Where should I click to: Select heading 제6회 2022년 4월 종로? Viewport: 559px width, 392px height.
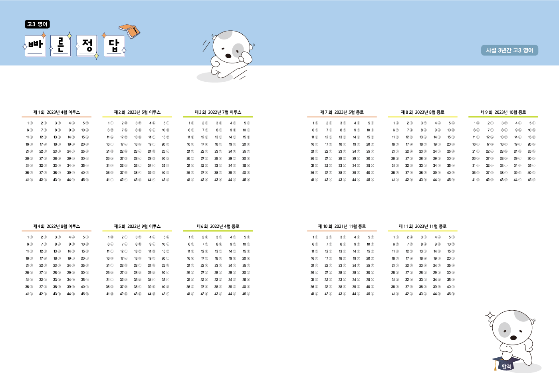(218, 227)
